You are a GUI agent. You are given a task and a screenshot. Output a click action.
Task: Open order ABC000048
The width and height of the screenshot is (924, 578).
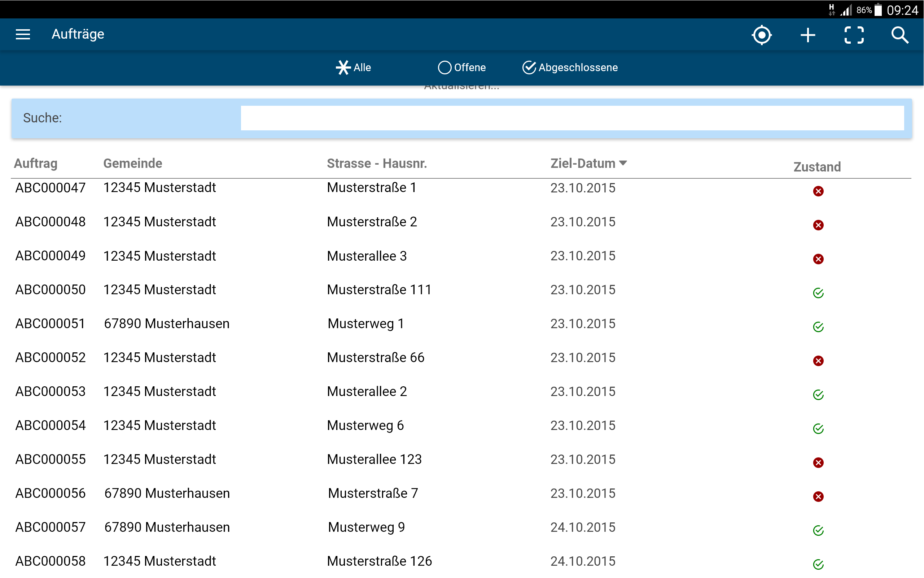[51, 222]
